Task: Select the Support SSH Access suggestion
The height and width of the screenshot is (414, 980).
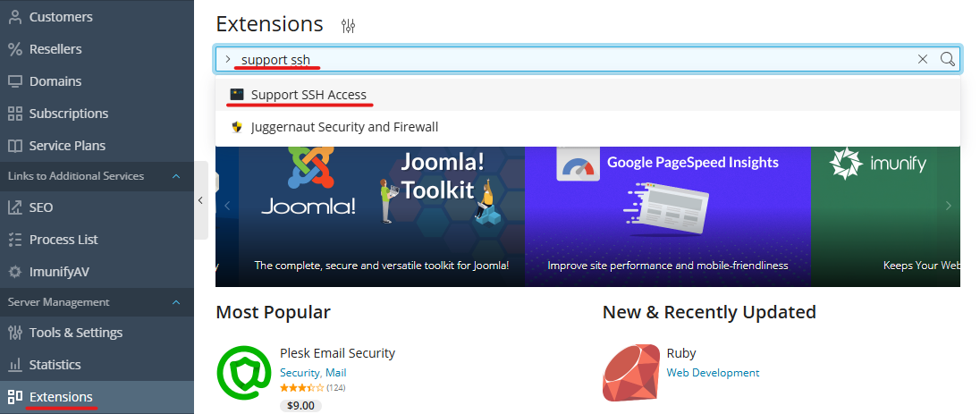Action: (x=587, y=95)
